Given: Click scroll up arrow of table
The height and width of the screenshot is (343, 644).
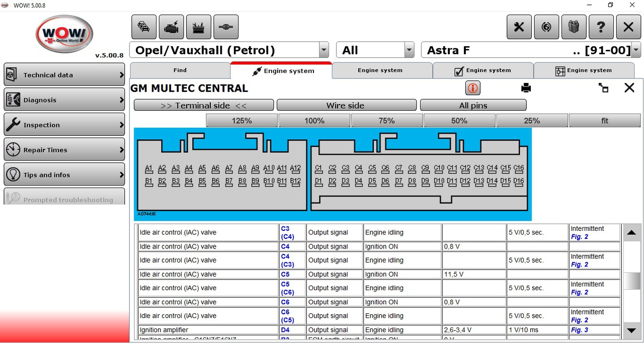Looking at the screenshot, I should point(632,233).
